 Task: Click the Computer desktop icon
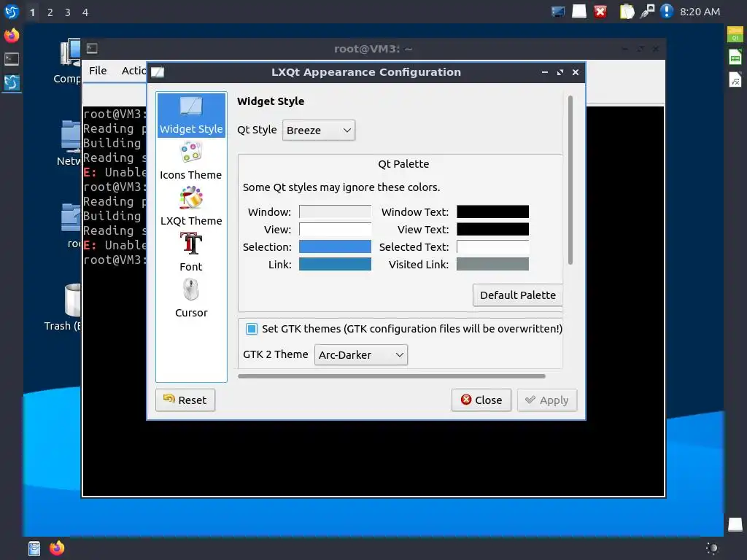pyautogui.click(x=69, y=61)
